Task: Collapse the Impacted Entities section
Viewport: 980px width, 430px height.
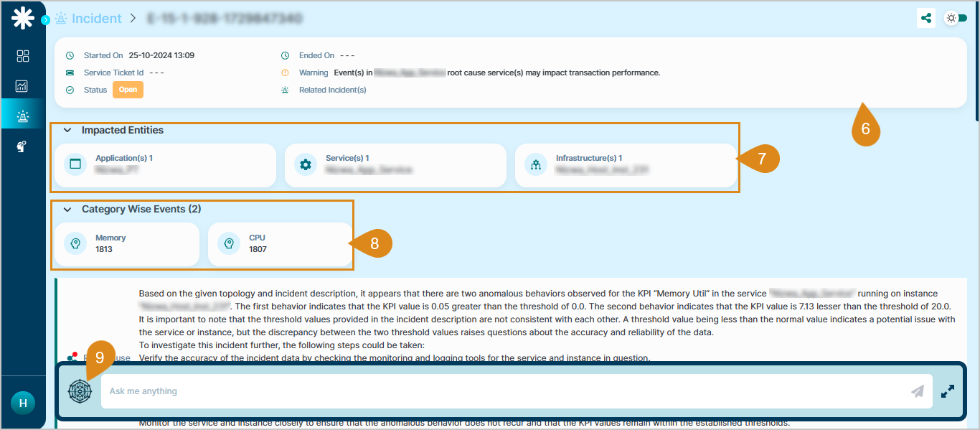Action: tap(67, 131)
